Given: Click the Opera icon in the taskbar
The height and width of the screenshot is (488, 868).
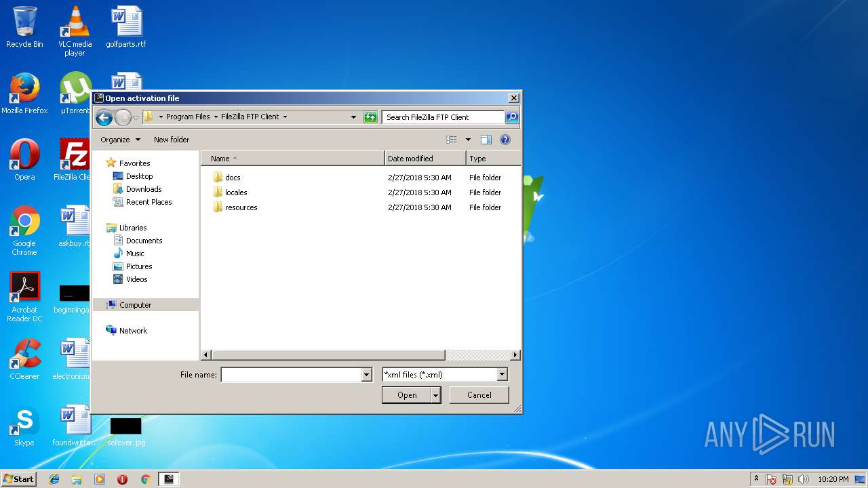Looking at the screenshot, I should [x=123, y=479].
